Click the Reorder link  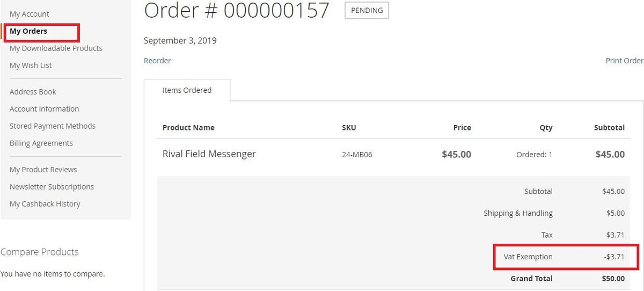click(157, 61)
